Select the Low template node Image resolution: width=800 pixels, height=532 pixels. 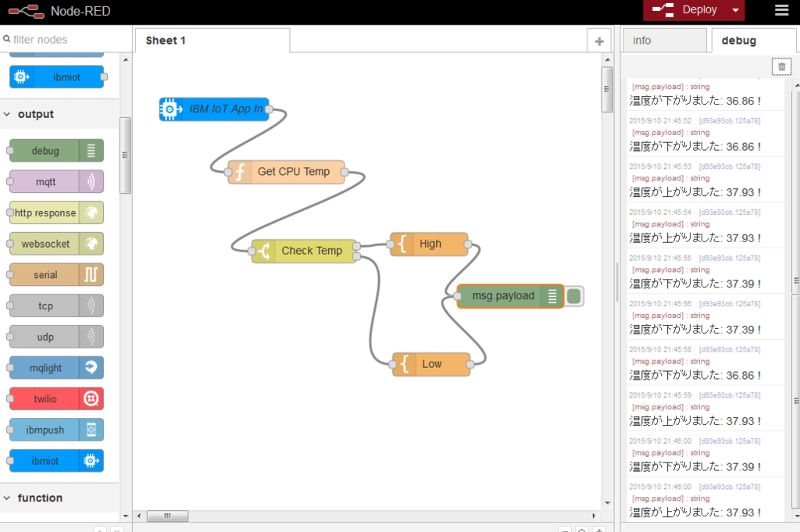[x=431, y=364]
